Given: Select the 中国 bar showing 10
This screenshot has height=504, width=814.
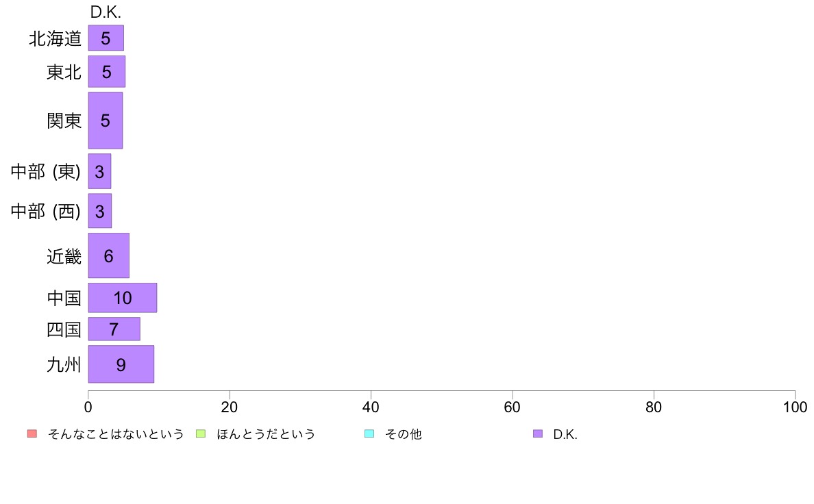Looking at the screenshot, I should click(x=123, y=297).
